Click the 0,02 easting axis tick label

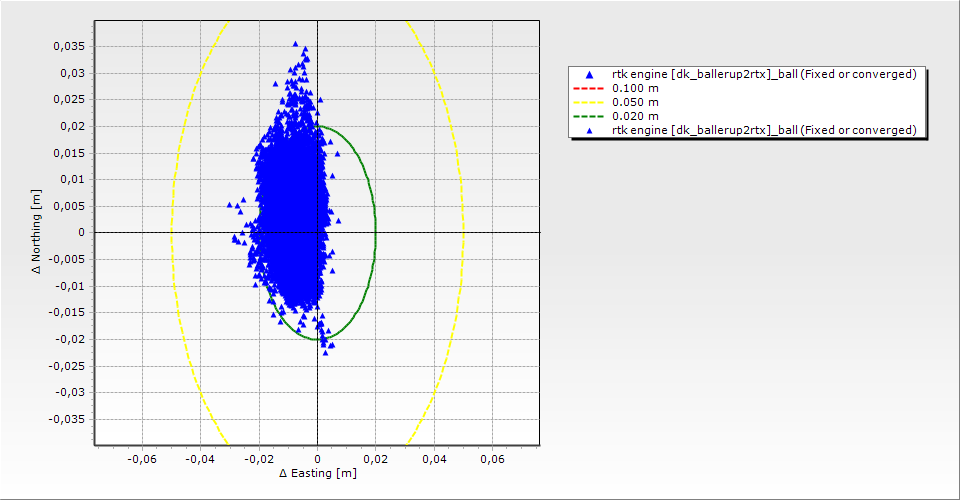point(375,459)
